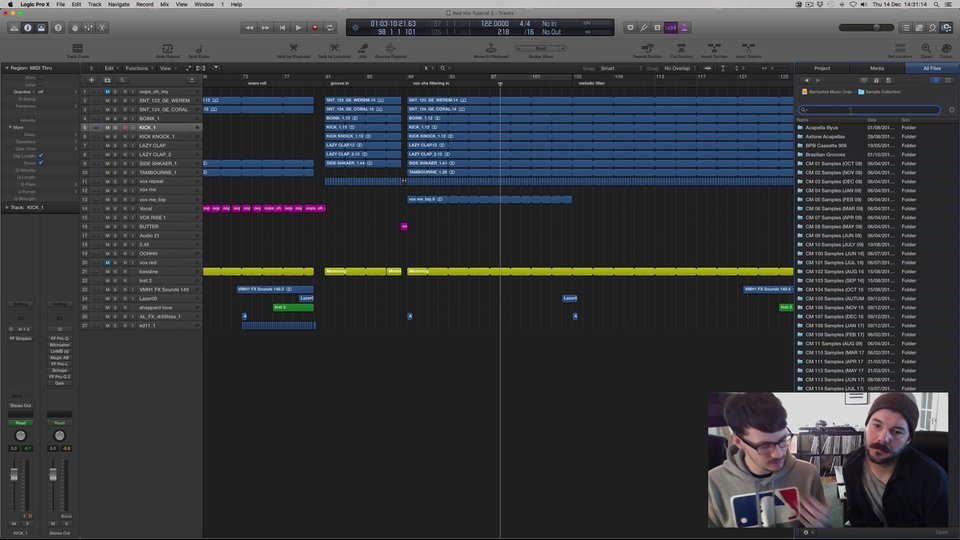960x540 pixels.
Task: Click Track Zoom toolbar icon
Action: tap(77, 48)
